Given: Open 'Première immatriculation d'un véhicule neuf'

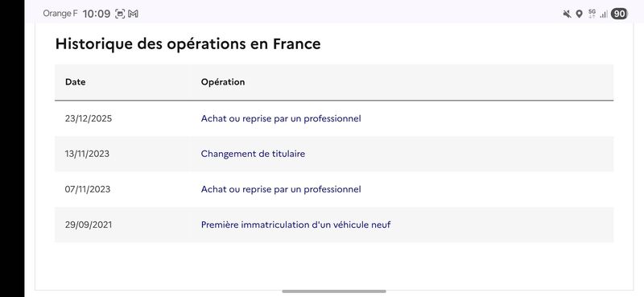Looking at the screenshot, I should [x=295, y=225].
